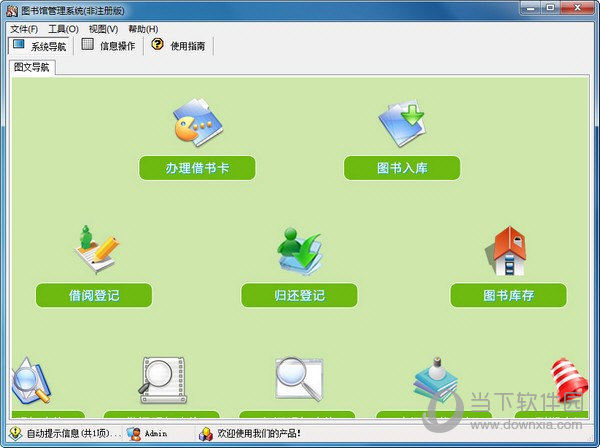Click the 自动提示信息 status bar icon
Image resolution: width=600 pixels, height=448 pixels.
pos(16,433)
